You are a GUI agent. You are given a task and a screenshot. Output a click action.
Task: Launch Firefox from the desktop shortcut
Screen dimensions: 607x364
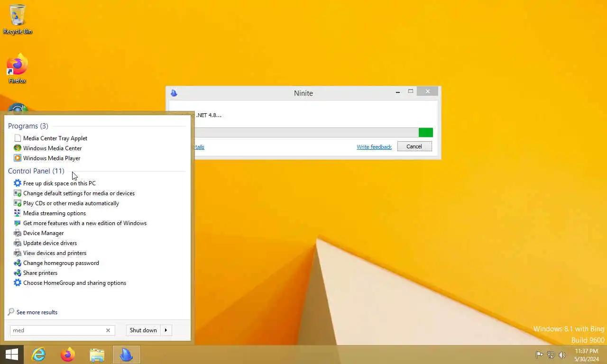click(x=18, y=69)
